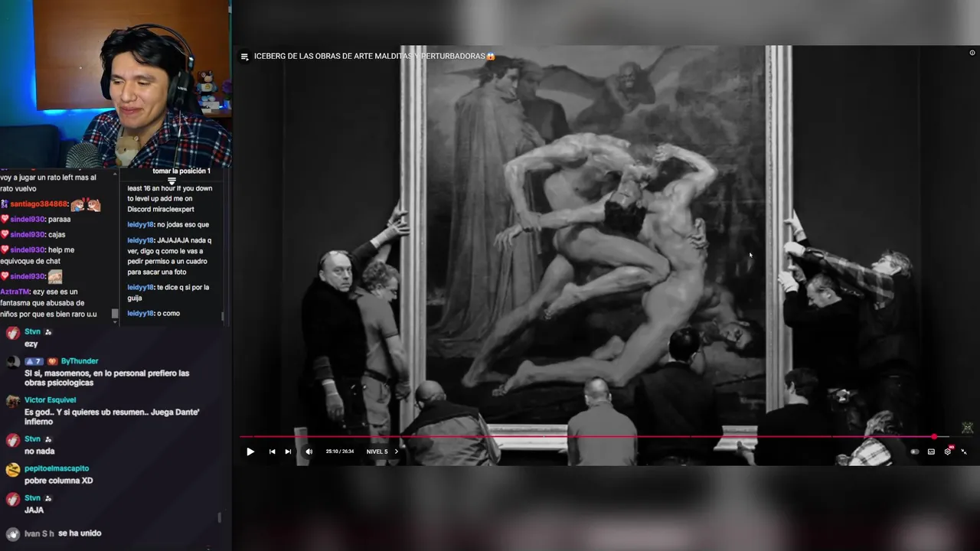Click leidyy18 'o como' message
Screen dimensions: 980x551
click(x=153, y=314)
